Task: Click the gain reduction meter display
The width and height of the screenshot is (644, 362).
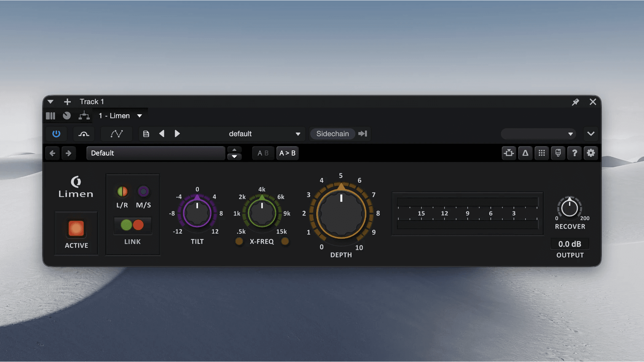Action: [x=468, y=214]
